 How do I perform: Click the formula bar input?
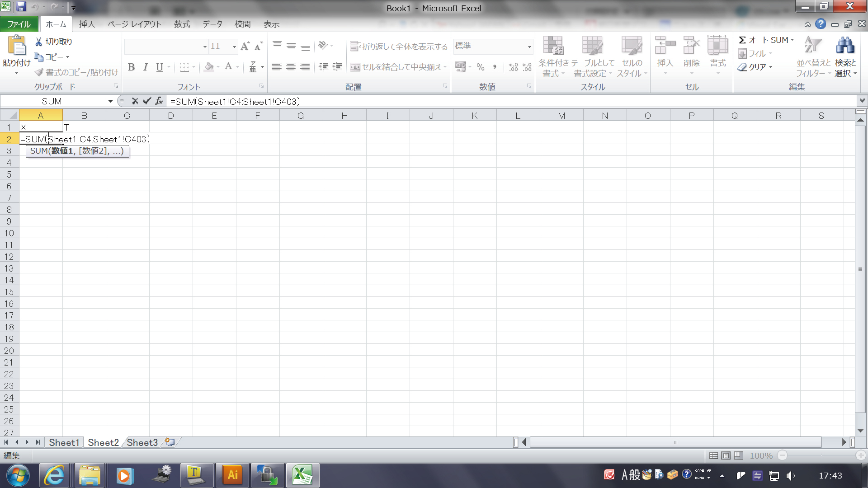tap(511, 101)
